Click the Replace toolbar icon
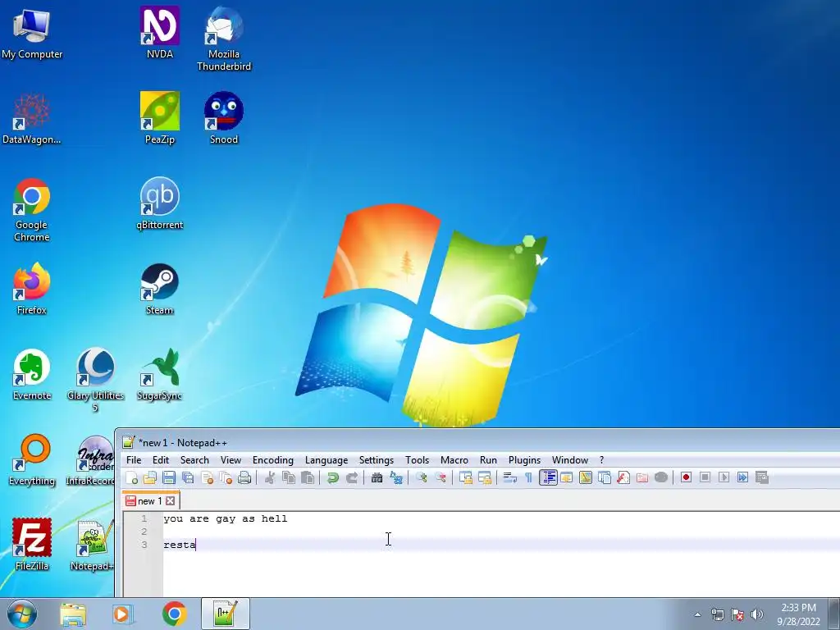Image resolution: width=840 pixels, height=630 pixels. pyautogui.click(x=396, y=477)
